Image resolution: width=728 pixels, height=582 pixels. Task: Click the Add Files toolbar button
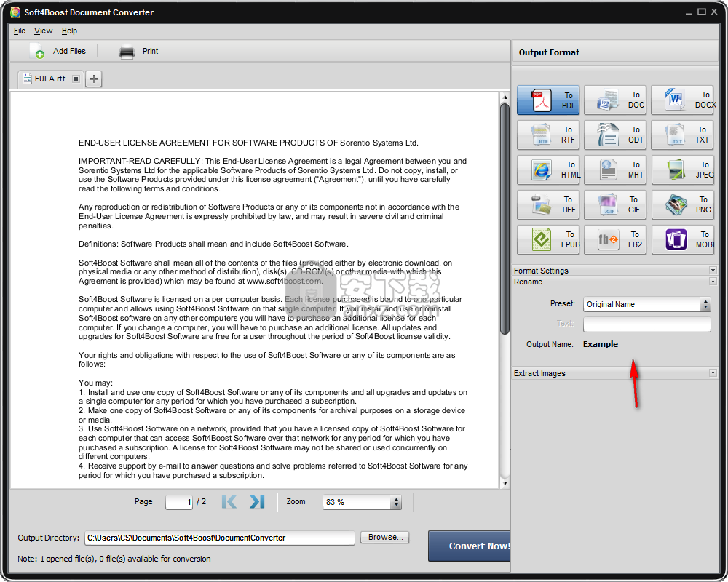58,51
